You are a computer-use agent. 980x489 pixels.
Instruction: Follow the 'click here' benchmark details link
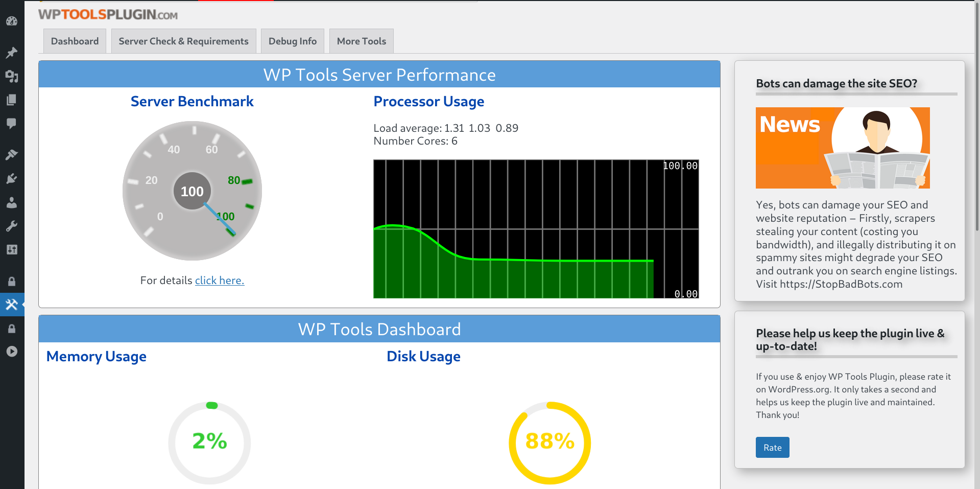pos(219,280)
